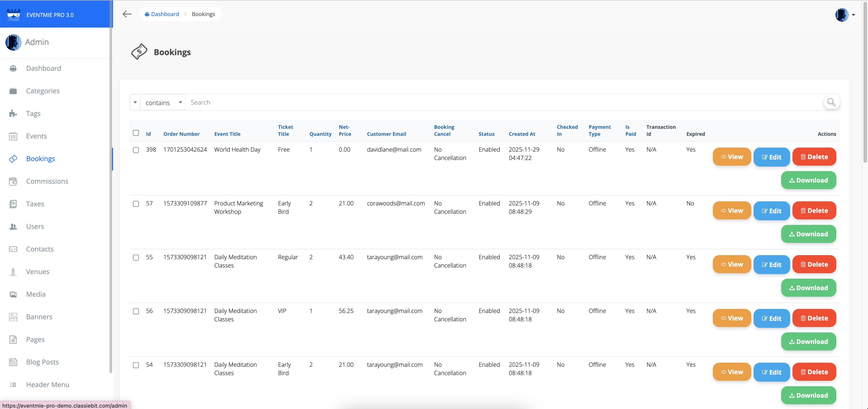This screenshot has height=409, width=868.
Task: Open the Blog Posts news icon
Action: tap(13, 362)
